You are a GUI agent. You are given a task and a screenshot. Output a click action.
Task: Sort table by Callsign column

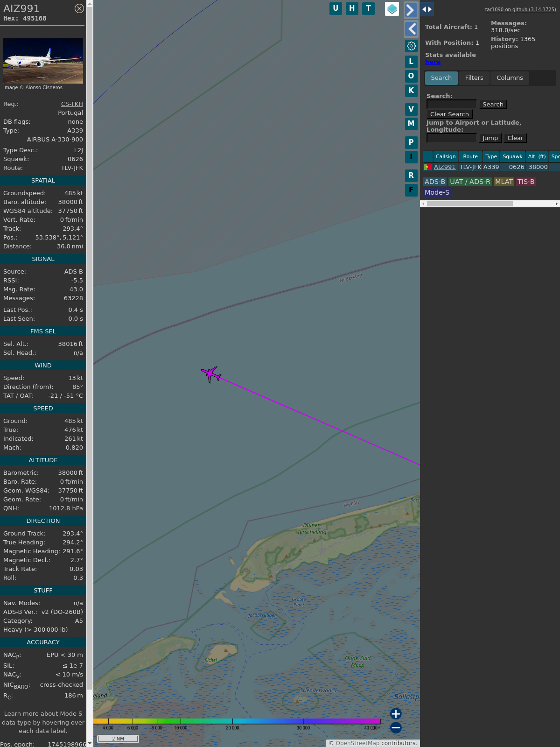(446, 157)
